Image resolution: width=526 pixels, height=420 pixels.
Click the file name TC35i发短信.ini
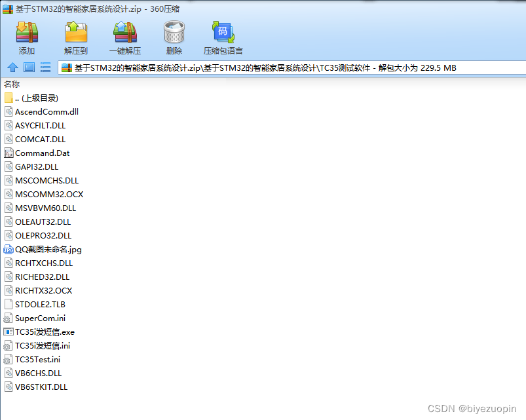(x=43, y=345)
